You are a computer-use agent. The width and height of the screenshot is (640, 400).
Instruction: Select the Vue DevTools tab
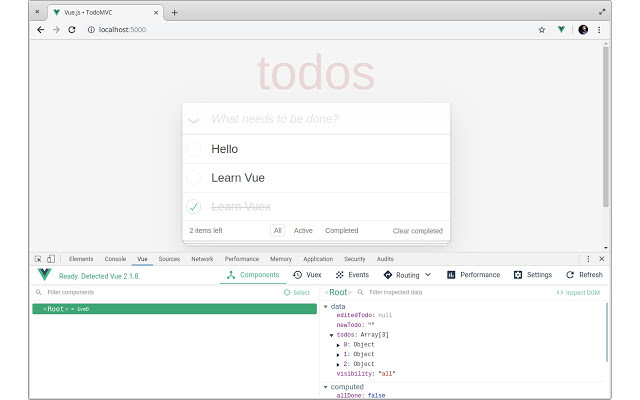click(142, 259)
